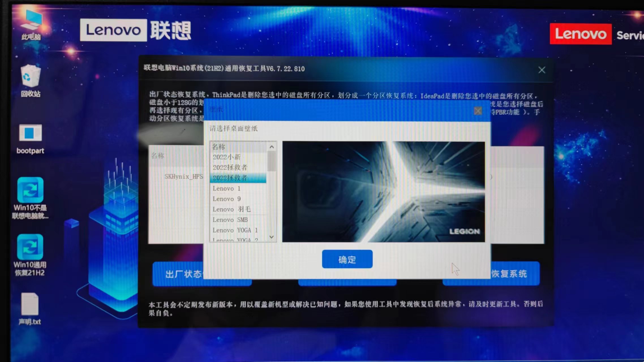Image resolution: width=644 pixels, height=362 pixels.
Task: Select the Lenovo YOGA 1 wallpaper
Action: click(x=238, y=230)
